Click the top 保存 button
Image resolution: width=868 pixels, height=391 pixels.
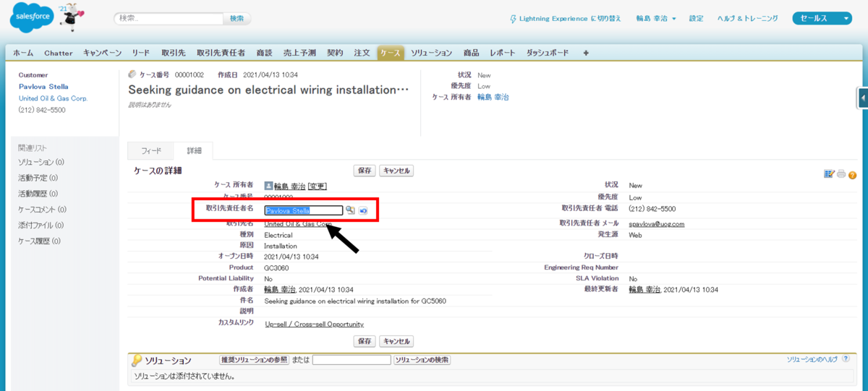tap(365, 171)
